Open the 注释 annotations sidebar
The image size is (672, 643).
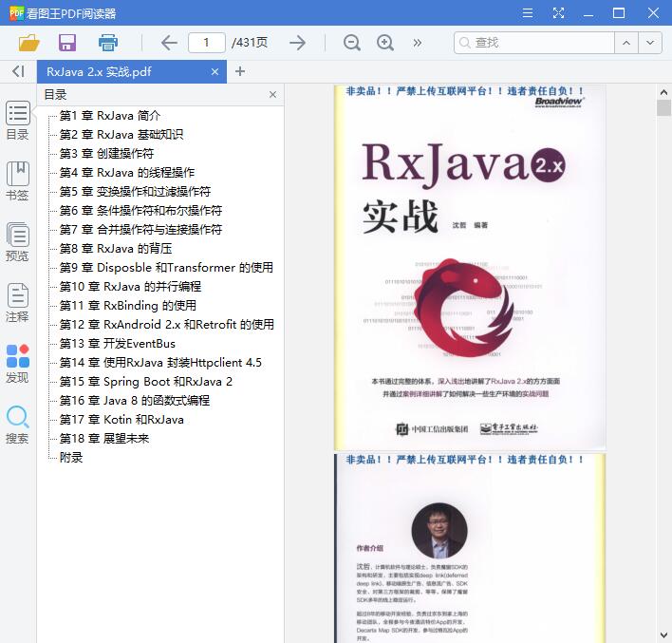pos(18,303)
